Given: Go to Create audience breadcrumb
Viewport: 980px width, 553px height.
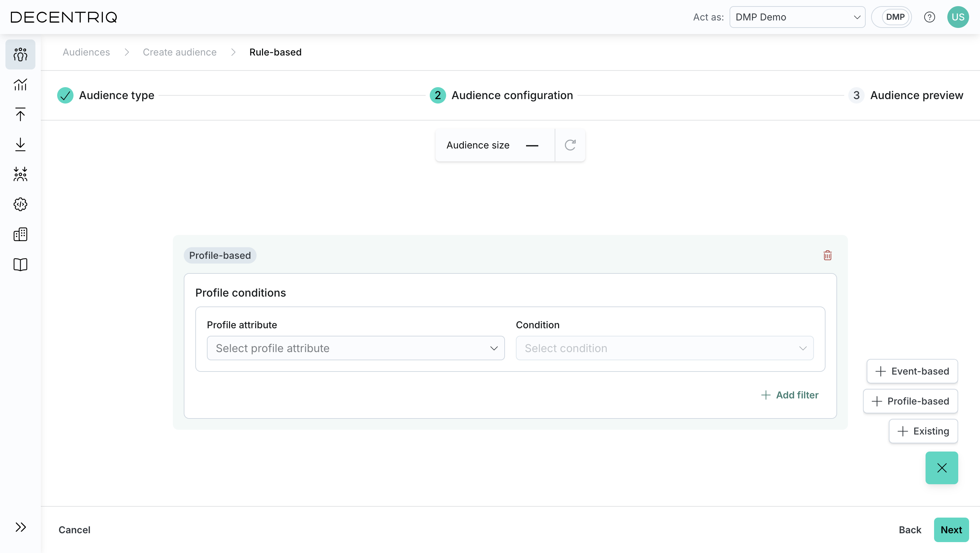Looking at the screenshot, I should 180,52.
